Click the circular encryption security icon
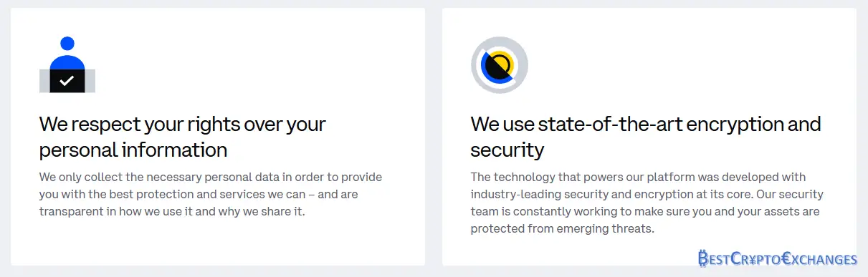868x277 pixels. coord(500,65)
